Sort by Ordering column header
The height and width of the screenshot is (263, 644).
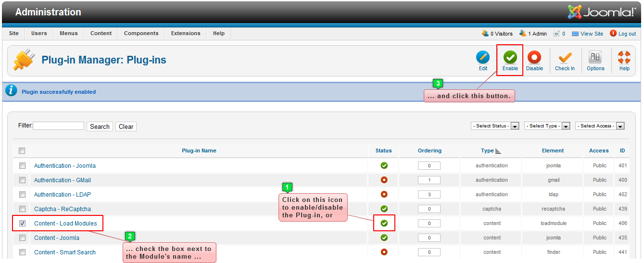click(x=429, y=150)
